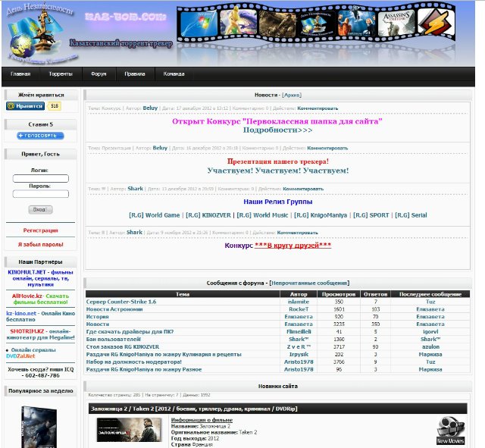Click into the 'Пароль' password field
The height and width of the screenshot is (448, 485).
pos(41,194)
